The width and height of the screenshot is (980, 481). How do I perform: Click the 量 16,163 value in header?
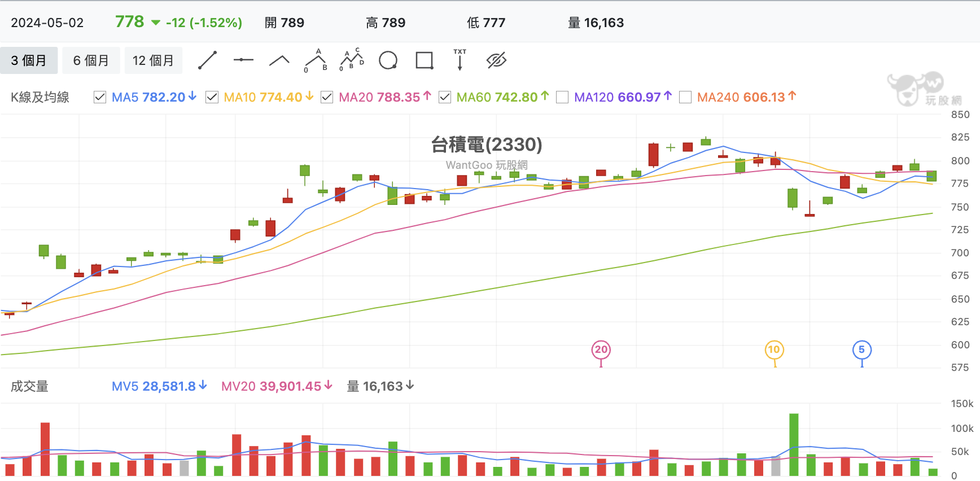596,23
